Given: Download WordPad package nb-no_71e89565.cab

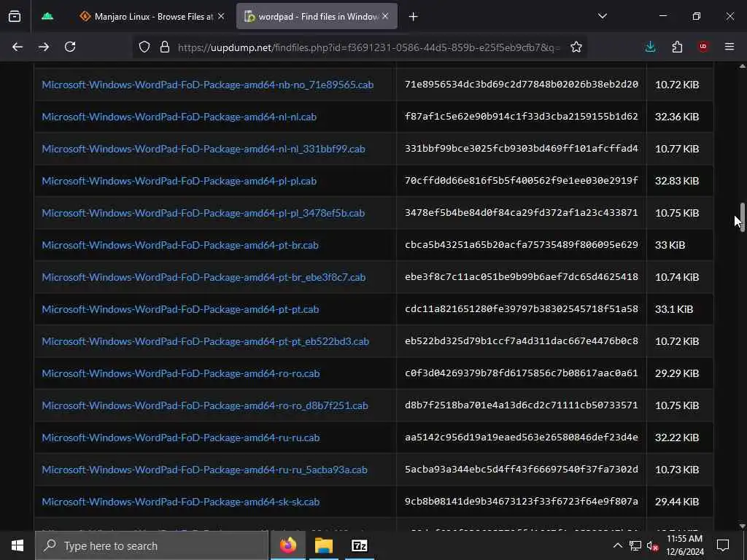Looking at the screenshot, I should coord(208,85).
